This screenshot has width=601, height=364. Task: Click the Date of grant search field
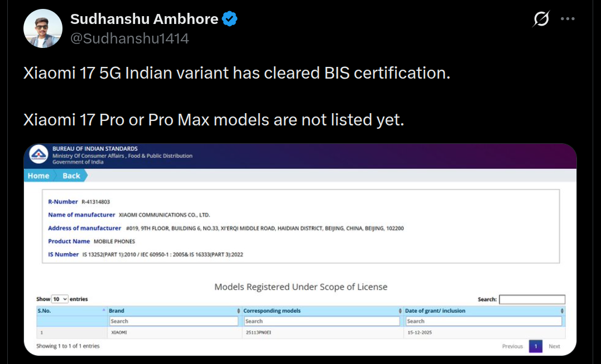[x=483, y=321]
